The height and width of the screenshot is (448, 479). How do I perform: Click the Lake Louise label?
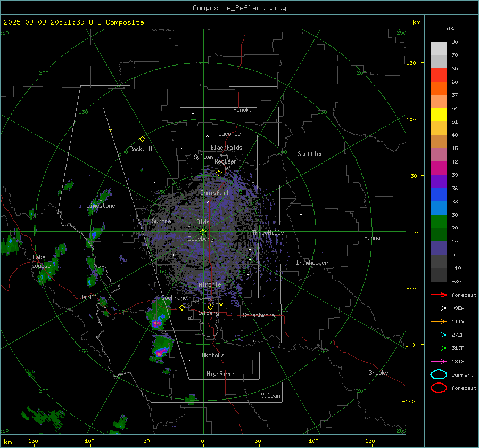pos(42,262)
